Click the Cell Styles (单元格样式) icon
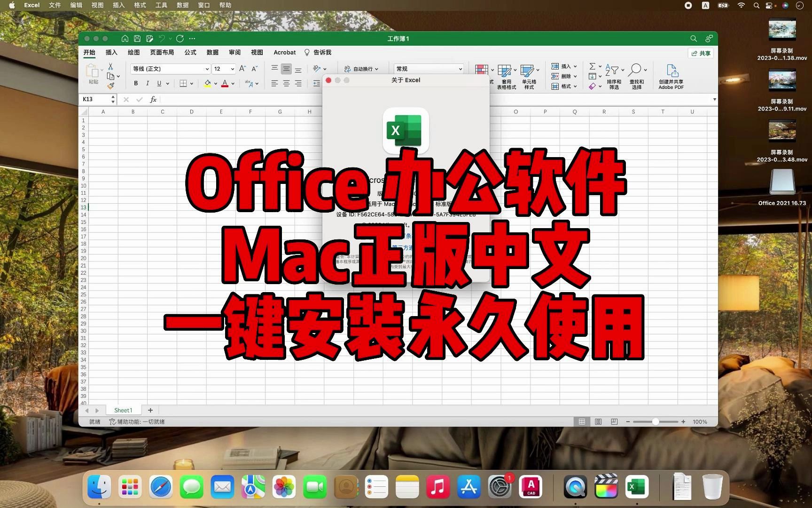 click(529, 76)
